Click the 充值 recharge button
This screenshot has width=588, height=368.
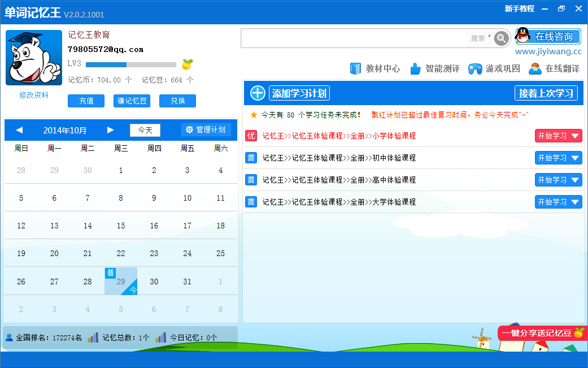point(86,101)
